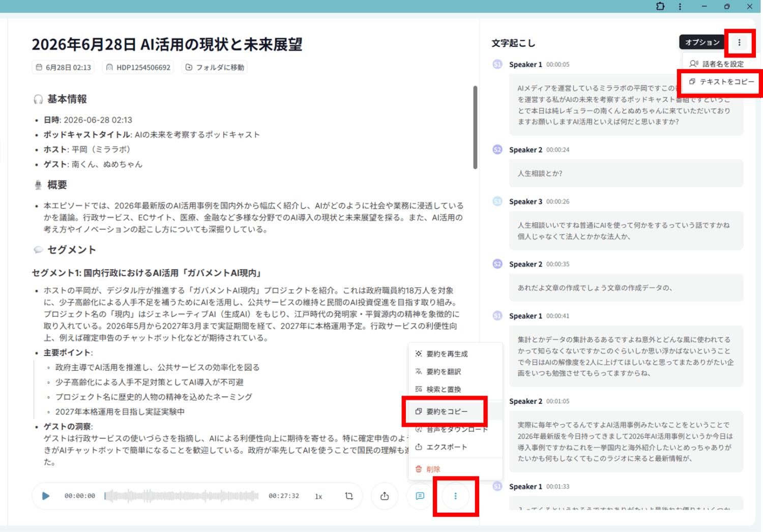Click the copy icon beside 要約をコピー
Image resolution: width=763 pixels, height=532 pixels.
[x=419, y=411]
